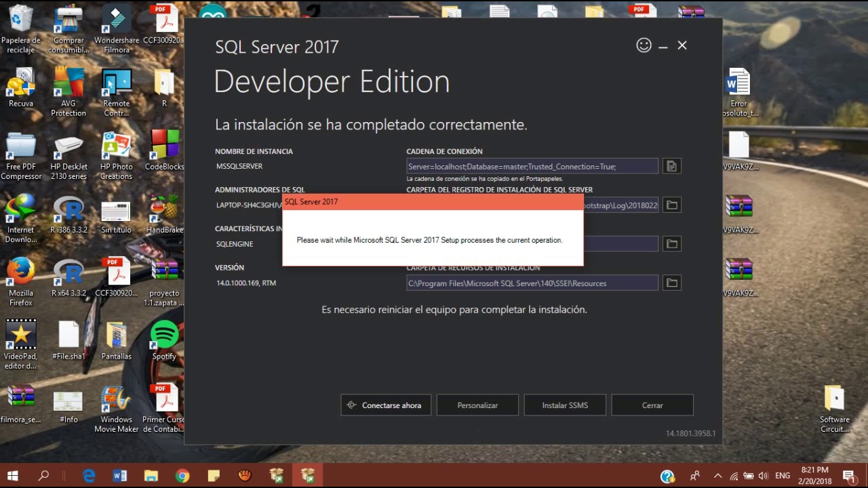The image size is (868, 488).
Task: Open File Explorer from taskbar
Action: (x=151, y=476)
